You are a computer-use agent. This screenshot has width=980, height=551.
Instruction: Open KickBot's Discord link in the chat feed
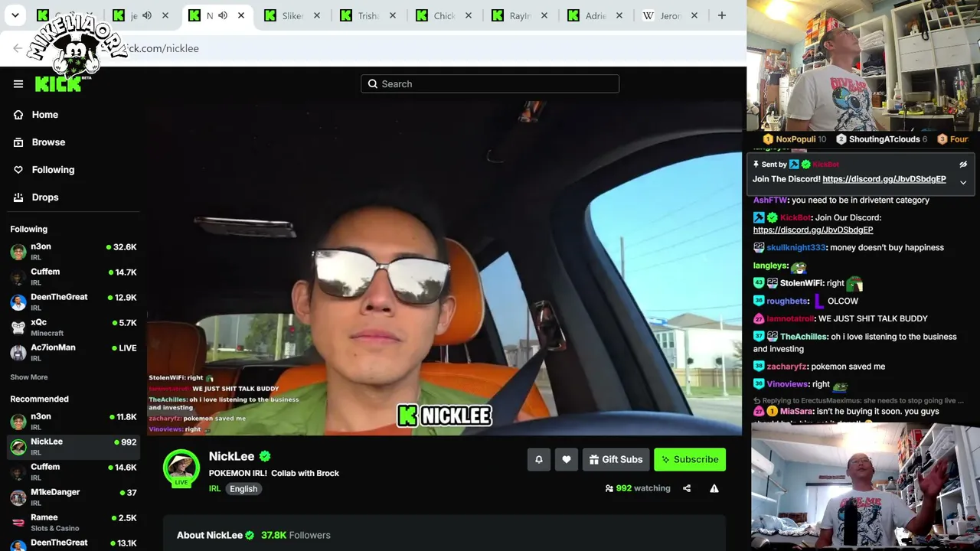(813, 230)
